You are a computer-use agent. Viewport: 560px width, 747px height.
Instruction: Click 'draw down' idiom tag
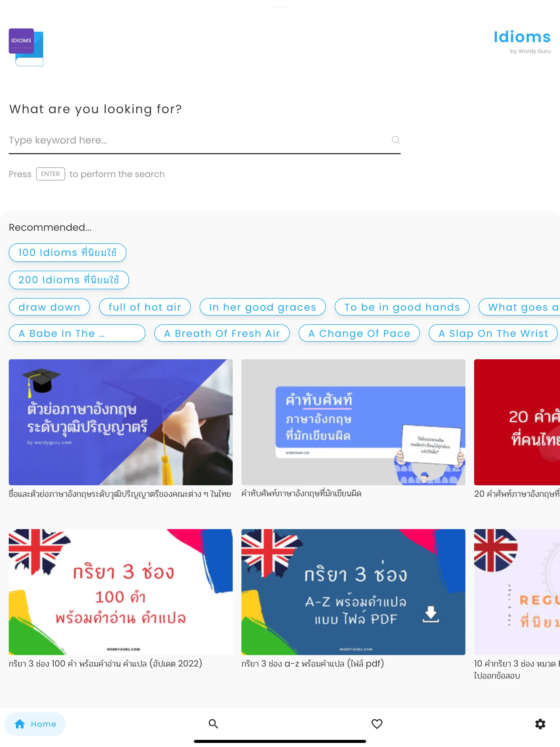(x=49, y=307)
